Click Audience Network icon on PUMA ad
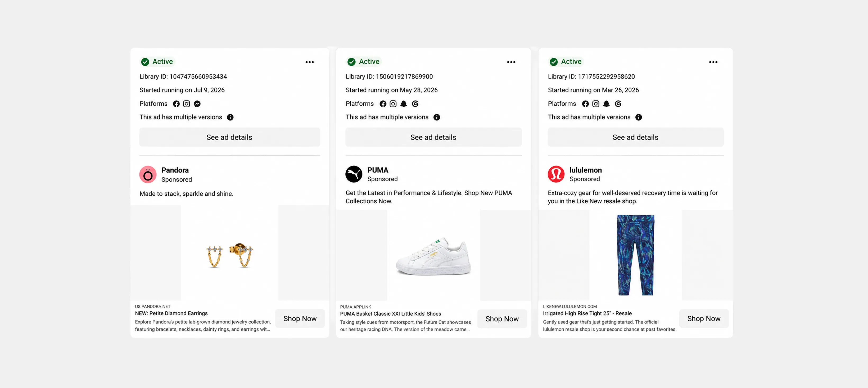 pos(404,104)
